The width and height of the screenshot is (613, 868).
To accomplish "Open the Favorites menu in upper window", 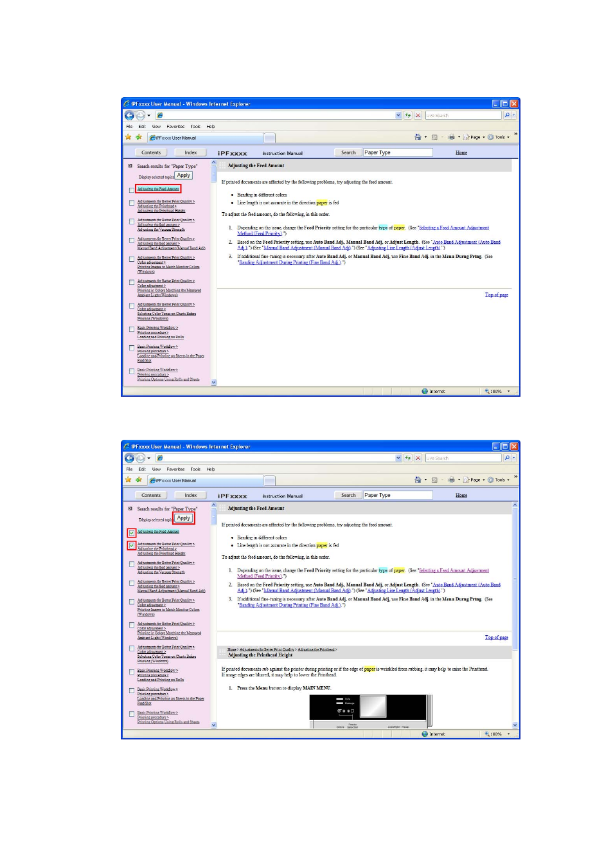I will tap(175, 127).
